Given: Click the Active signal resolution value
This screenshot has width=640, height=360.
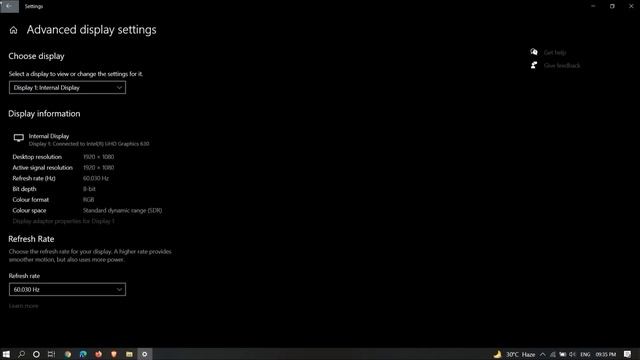Looking at the screenshot, I should (98, 168).
